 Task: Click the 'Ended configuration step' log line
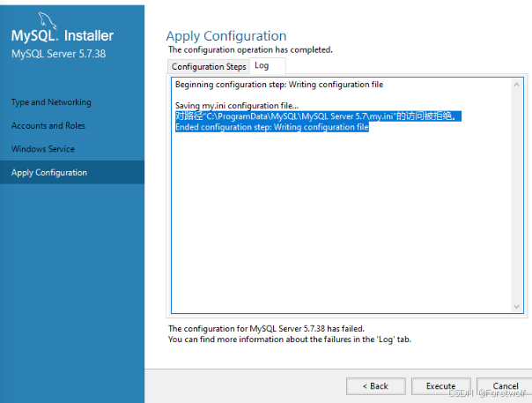tap(272, 127)
